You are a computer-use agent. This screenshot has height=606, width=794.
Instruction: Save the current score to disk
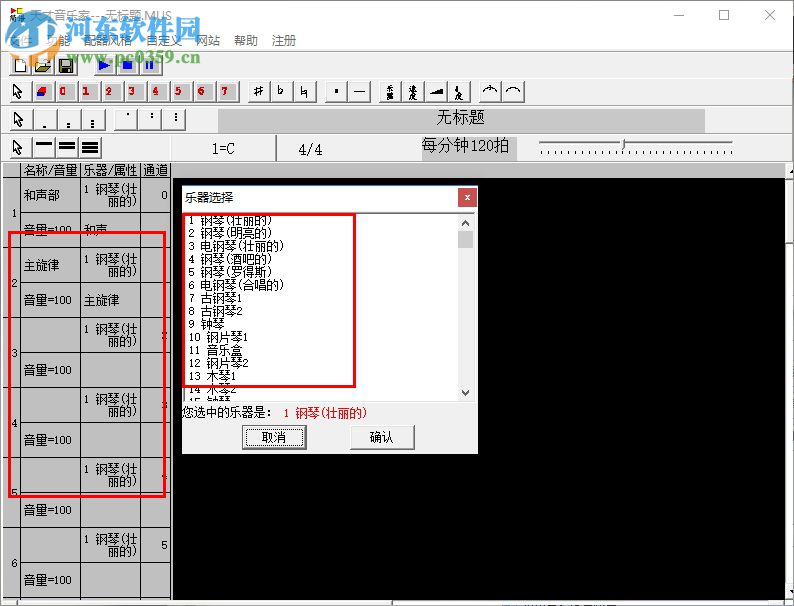pyautogui.click(x=66, y=66)
